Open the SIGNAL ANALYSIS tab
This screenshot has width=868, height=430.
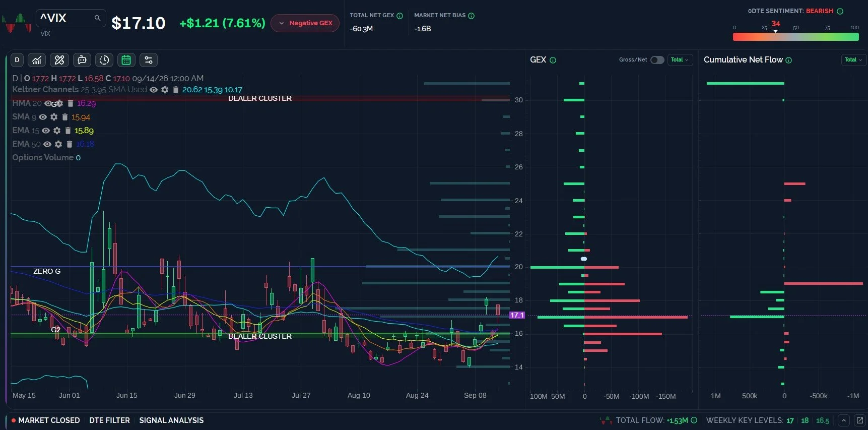[x=171, y=420]
